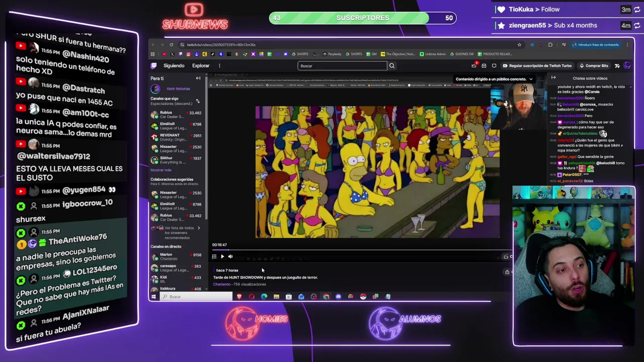Open the TikTok bookmark icon

(x=213, y=54)
